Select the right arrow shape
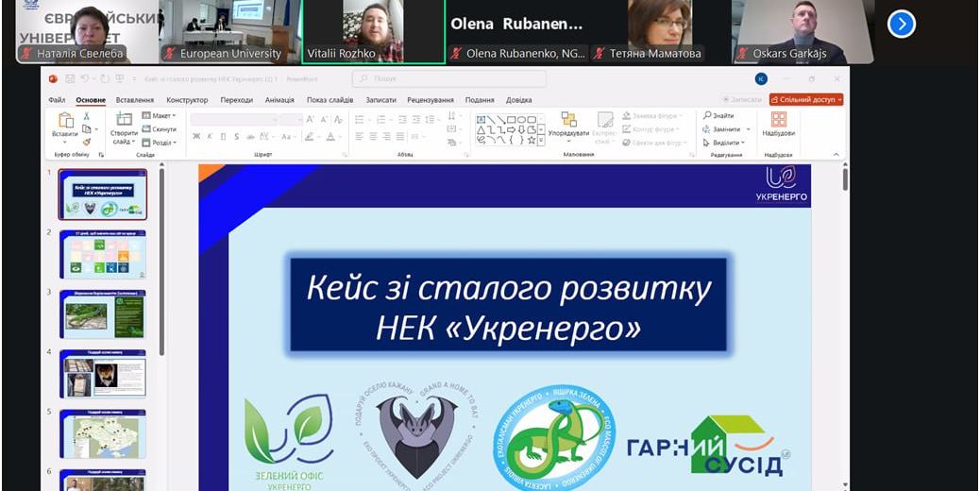The height and width of the screenshot is (491, 980). click(x=512, y=130)
